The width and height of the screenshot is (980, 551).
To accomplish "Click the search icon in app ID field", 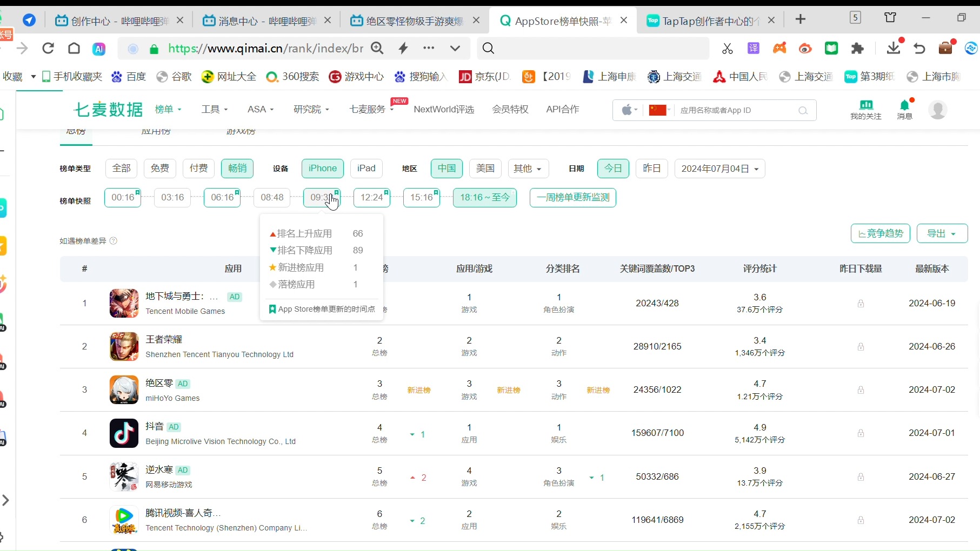I will coord(803,111).
